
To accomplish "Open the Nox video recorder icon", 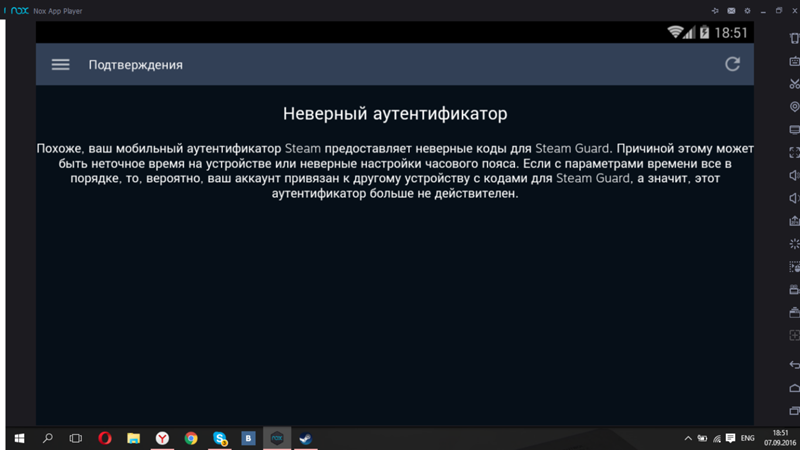I will pos(794,289).
